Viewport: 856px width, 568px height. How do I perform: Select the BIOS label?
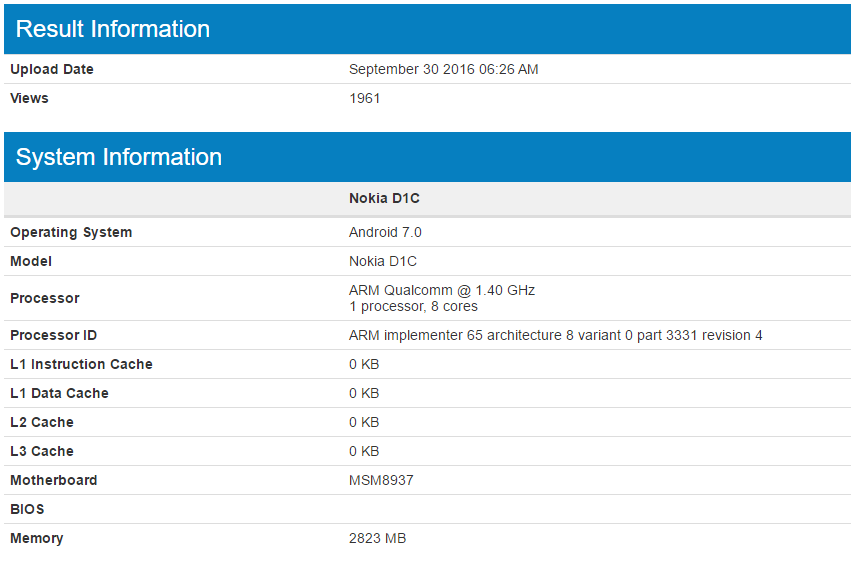(x=27, y=509)
